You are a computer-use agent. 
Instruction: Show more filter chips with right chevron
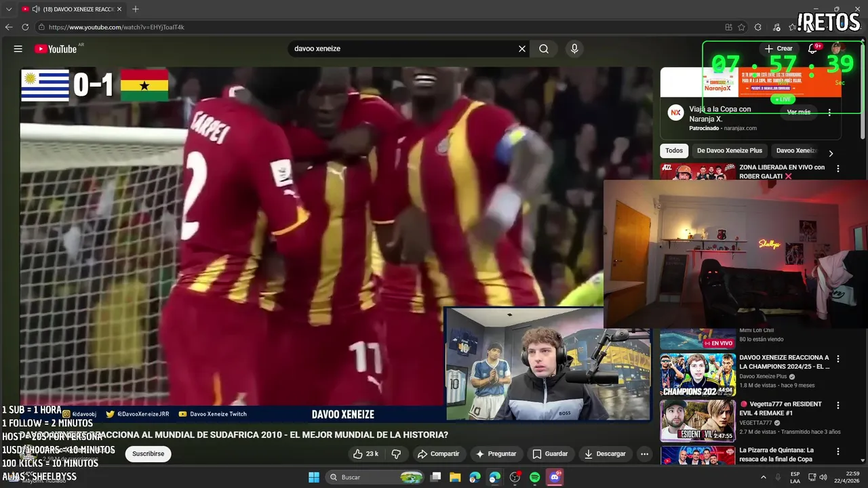[x=831, y=152]
